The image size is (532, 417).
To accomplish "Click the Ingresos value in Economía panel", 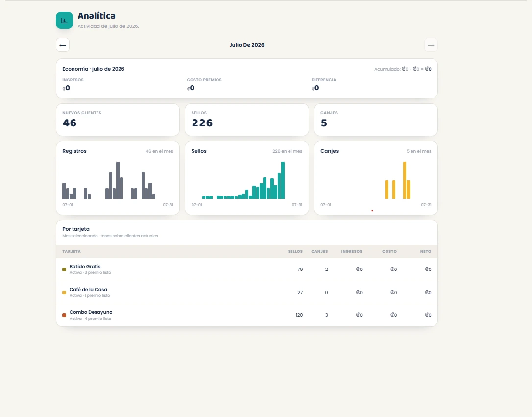I will click(66, 88).
